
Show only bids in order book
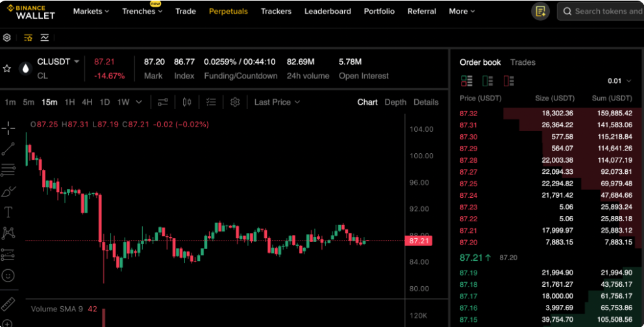click(x=488, y=81)
